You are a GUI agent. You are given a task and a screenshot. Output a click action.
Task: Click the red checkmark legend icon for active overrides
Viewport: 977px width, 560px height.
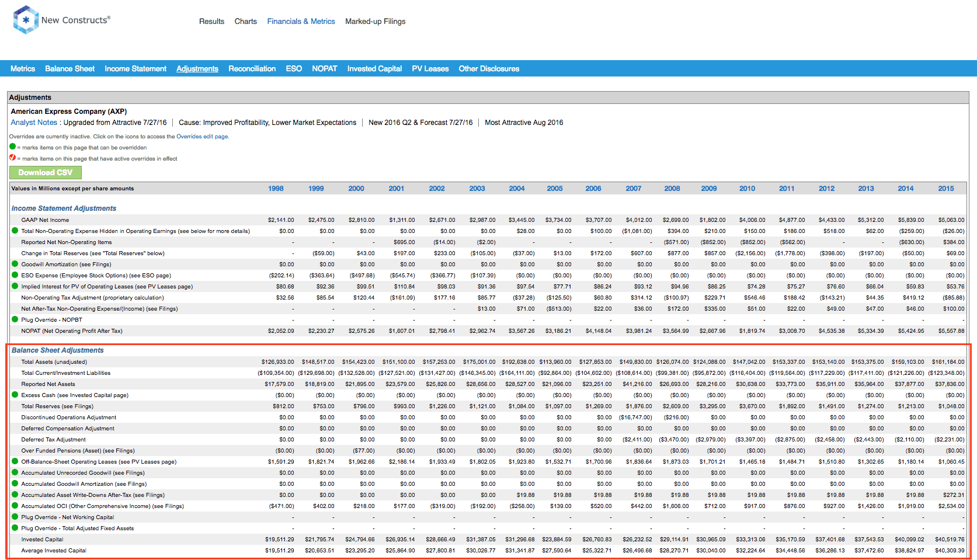(x=13, y=158)
